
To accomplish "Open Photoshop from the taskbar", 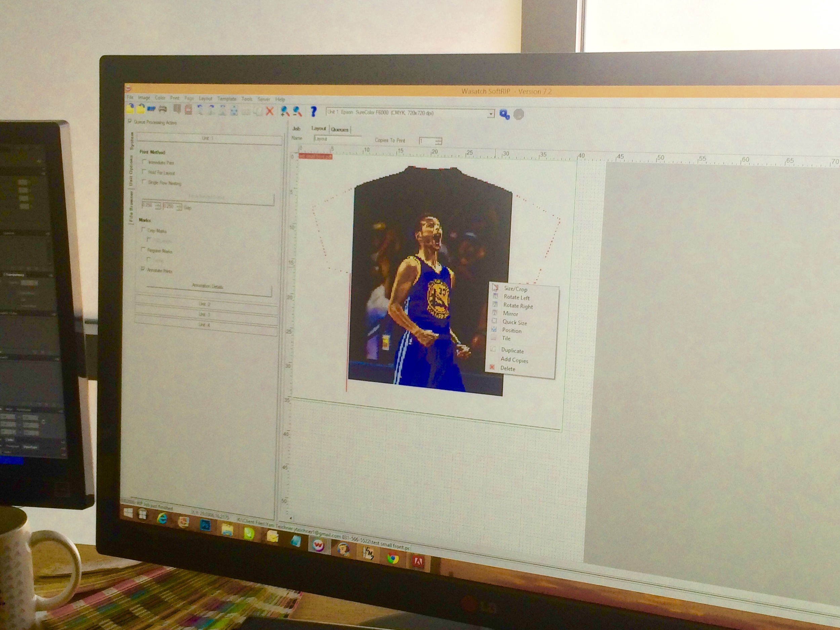I will coord(205,525).
